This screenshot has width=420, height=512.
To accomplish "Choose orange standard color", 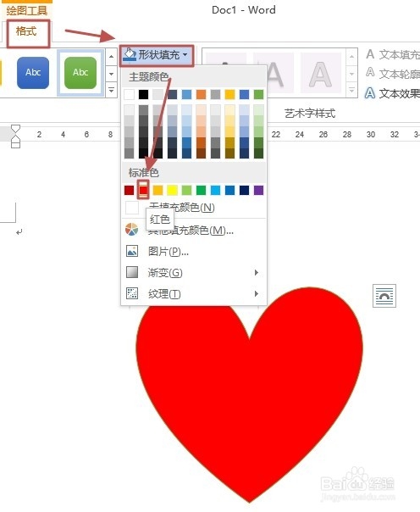I will (157, 190).
